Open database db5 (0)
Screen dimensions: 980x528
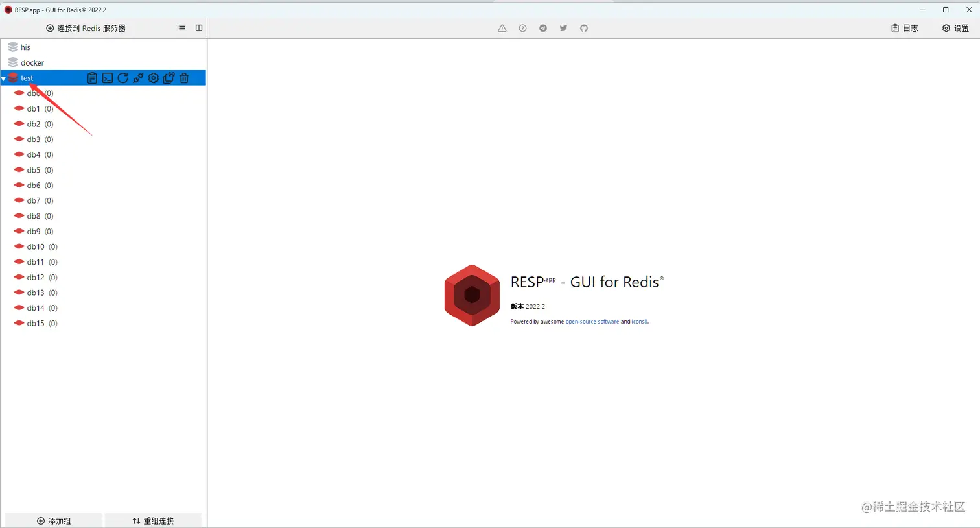coord(40,170)
